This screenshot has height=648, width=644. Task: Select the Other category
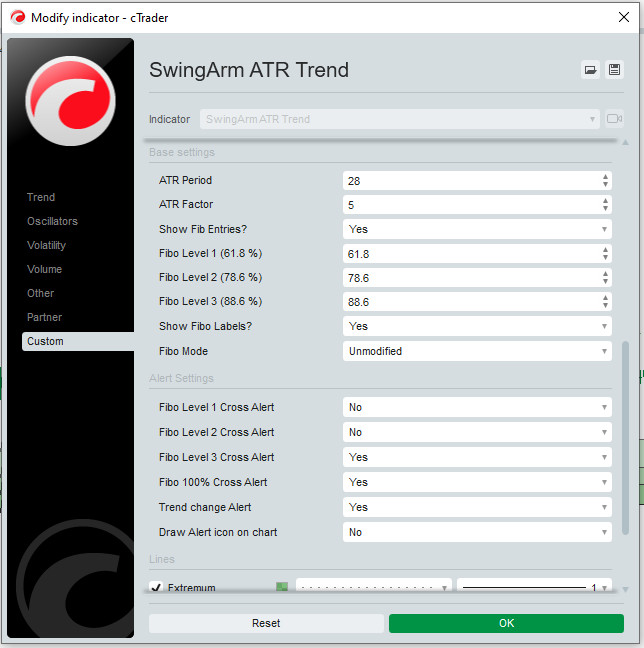(x=40, y=293)
